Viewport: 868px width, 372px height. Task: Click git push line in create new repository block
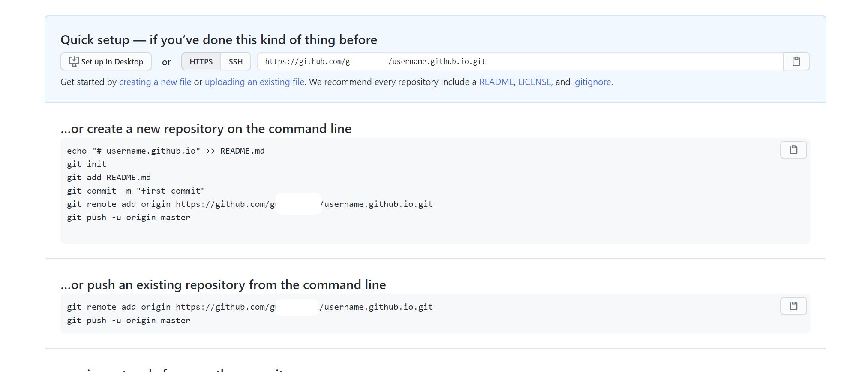pos(129,218)
